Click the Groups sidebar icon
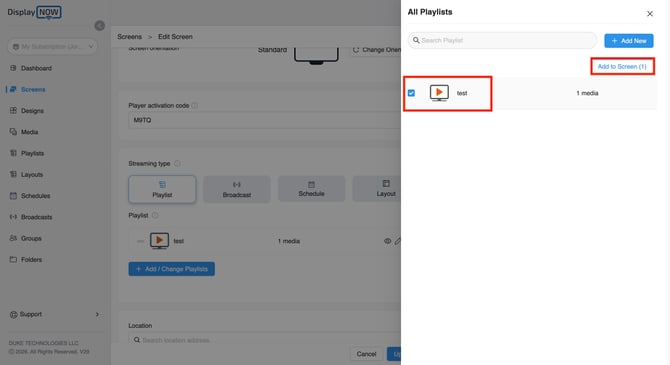The width and height of the screenshot is (670, 365). coord(13,238)
